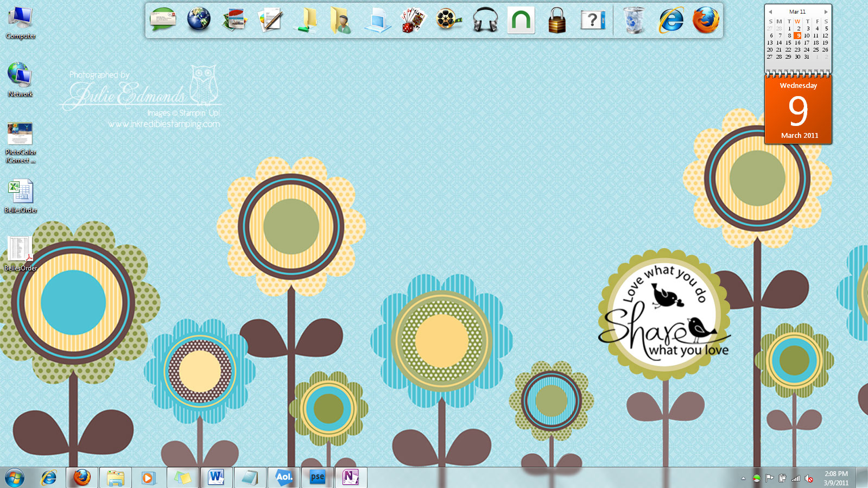Open OneNote from the taskbar

351,478
